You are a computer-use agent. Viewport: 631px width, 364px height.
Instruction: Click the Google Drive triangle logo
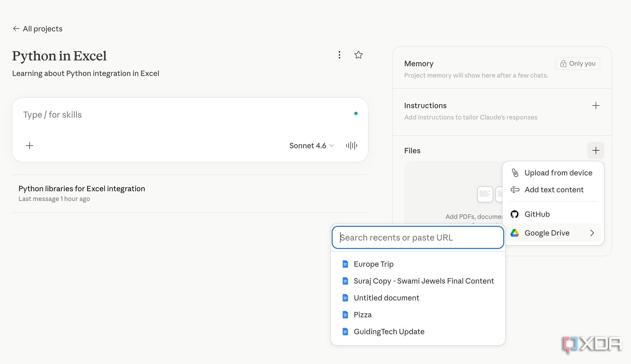515,233
